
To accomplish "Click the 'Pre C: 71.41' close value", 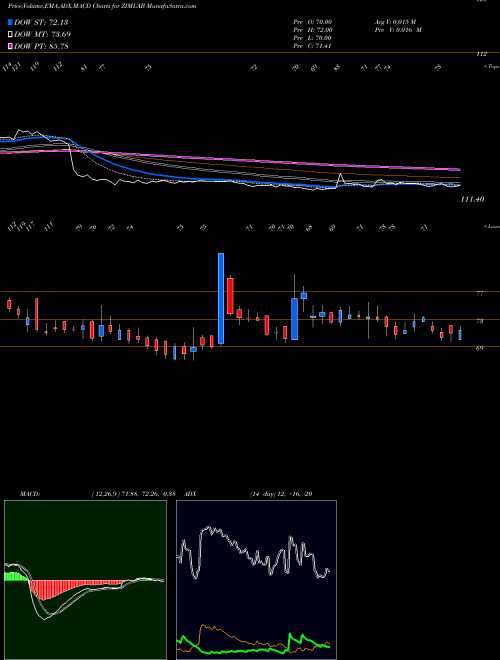I will pos(313,46).
